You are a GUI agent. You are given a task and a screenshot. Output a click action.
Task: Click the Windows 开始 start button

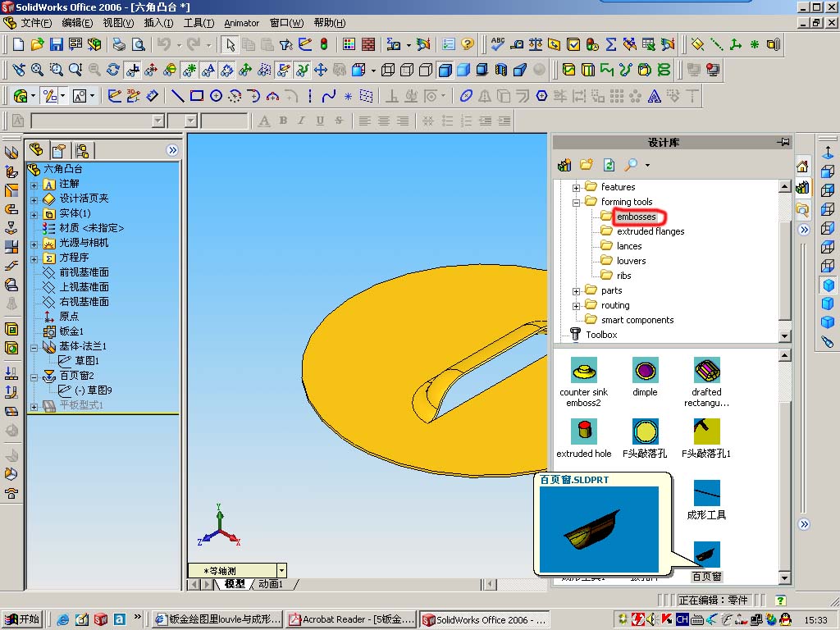point(22,619)
